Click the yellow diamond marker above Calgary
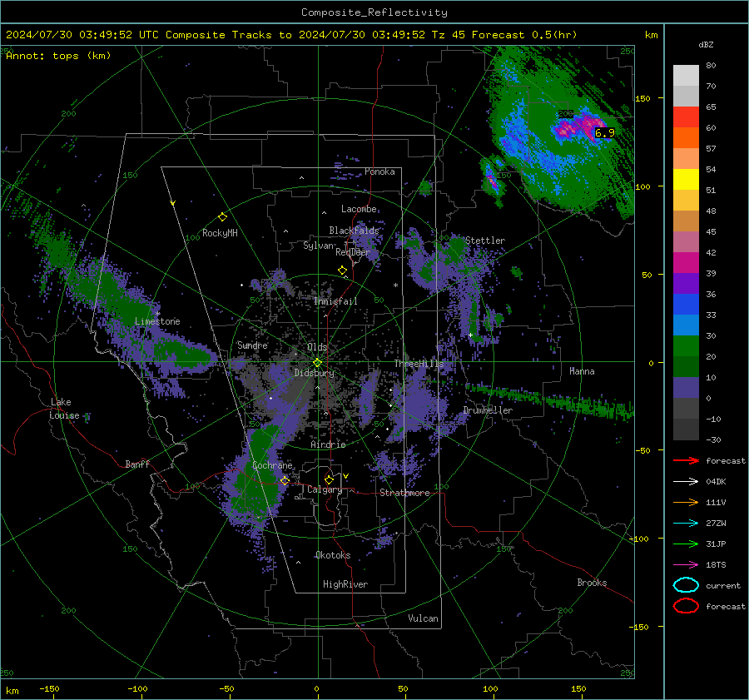The image size is (749, 700). (329, 479)
